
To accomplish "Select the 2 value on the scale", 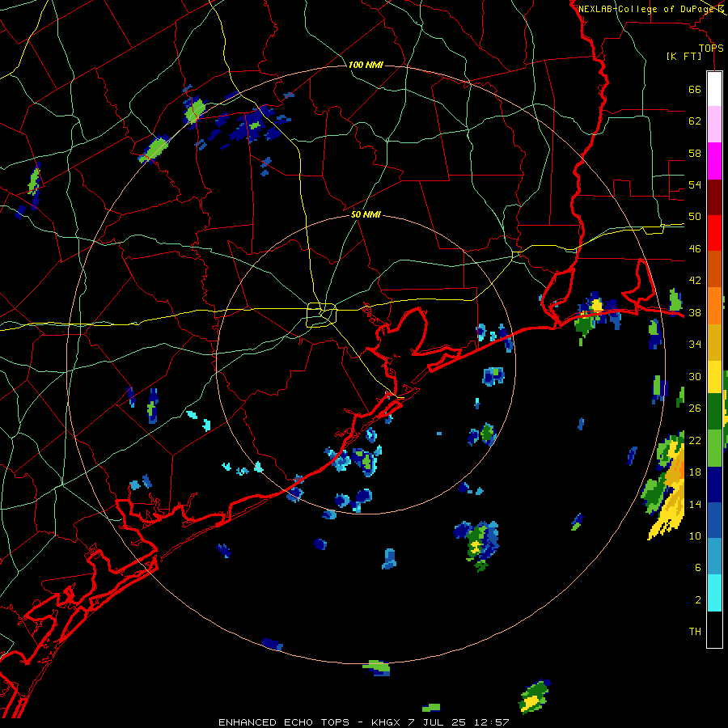I will (x=698, y=600).
